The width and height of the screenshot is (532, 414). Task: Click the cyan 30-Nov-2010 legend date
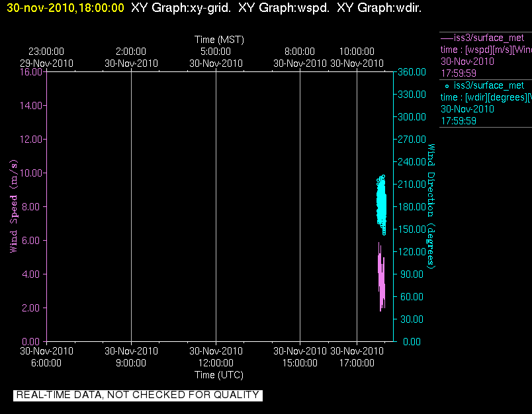tap(467, 109)
